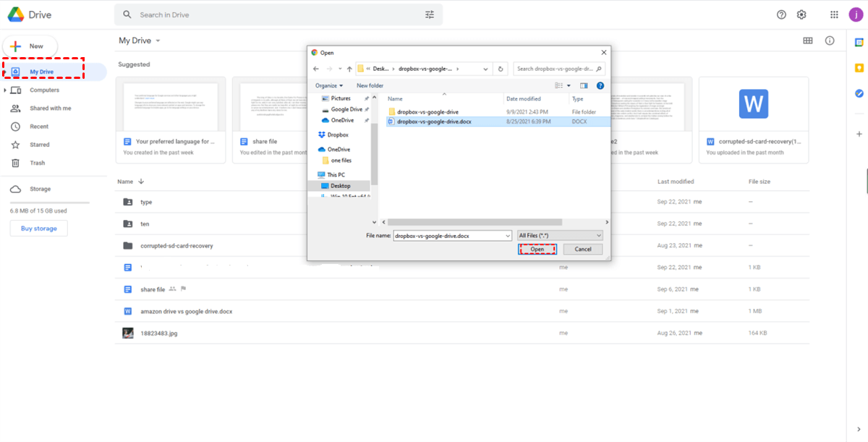868x442 pixels.
Task: Go back in the Open dialog
Action: [x=316, y=69]
